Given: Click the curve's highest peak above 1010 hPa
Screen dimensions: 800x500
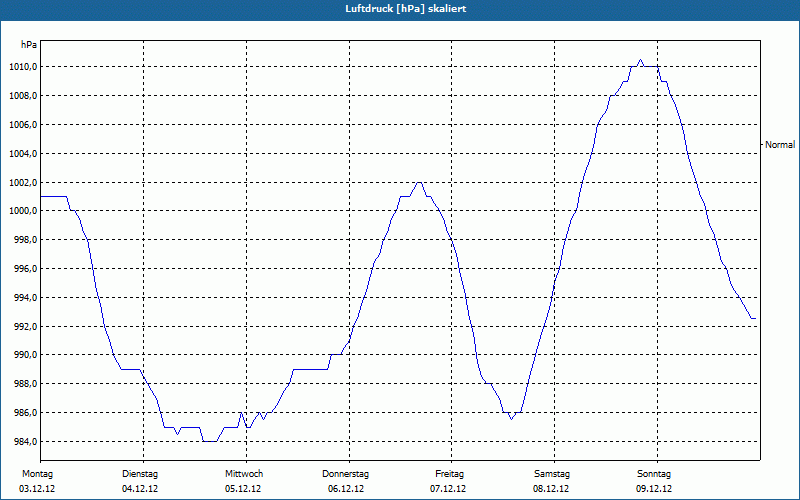Looking at the screenshot, I should [640, 60].
